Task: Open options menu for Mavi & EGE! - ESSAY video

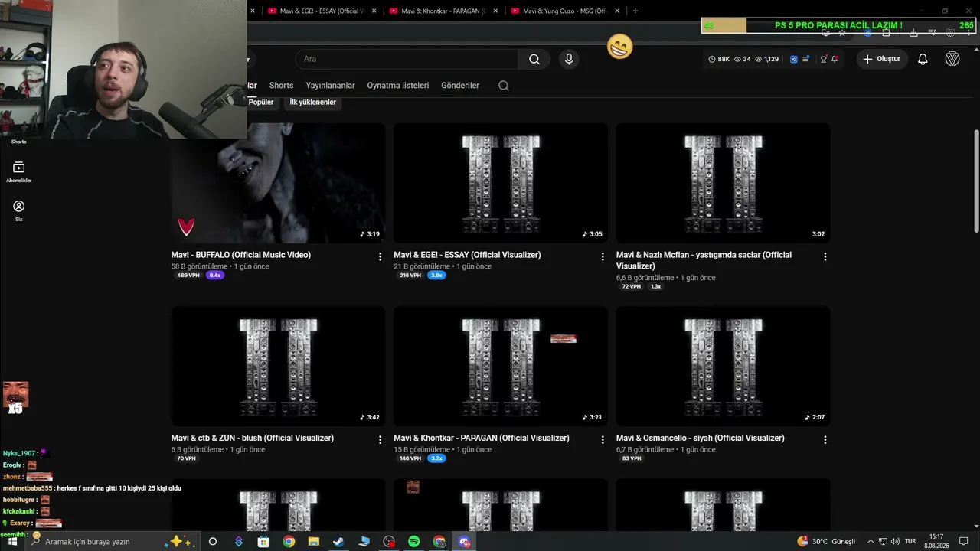Action: [603, 257]
